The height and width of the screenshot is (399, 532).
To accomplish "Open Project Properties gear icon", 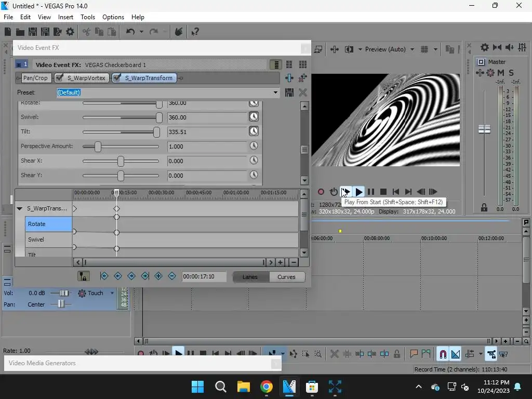I will [70, 32].
